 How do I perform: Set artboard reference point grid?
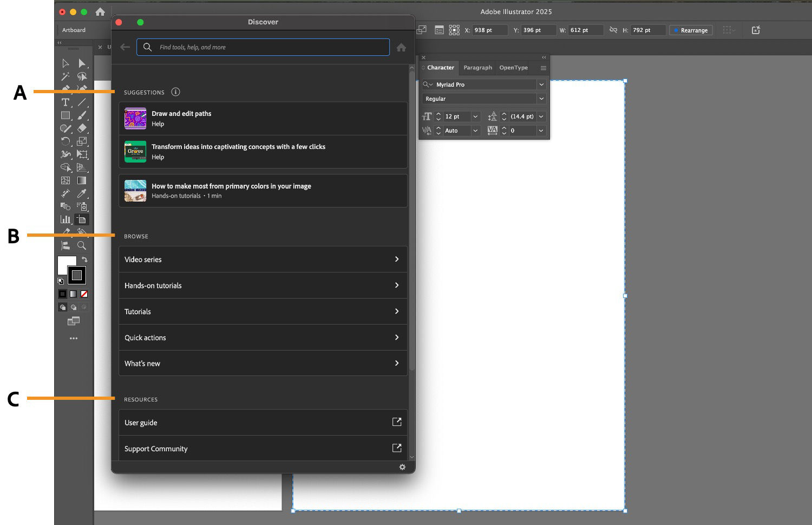(x=454, y=30)
